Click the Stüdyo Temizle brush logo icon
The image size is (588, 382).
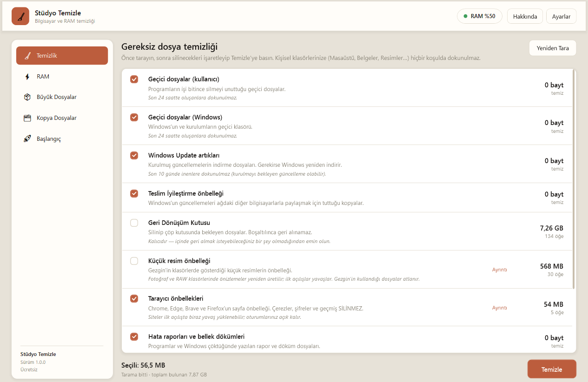tap(20, 16)
